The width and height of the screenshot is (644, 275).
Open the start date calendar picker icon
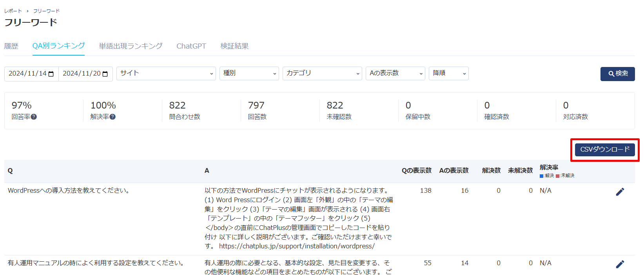coord(51,74)
